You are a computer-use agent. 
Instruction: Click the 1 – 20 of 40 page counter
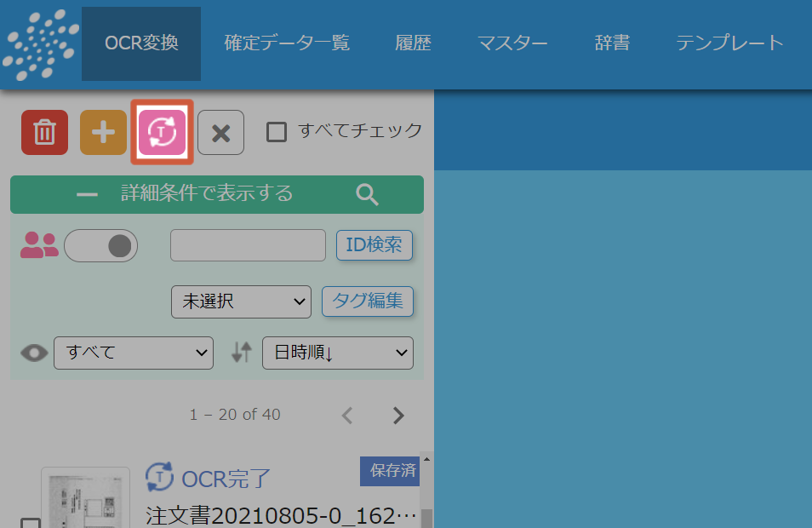[235, 415]
